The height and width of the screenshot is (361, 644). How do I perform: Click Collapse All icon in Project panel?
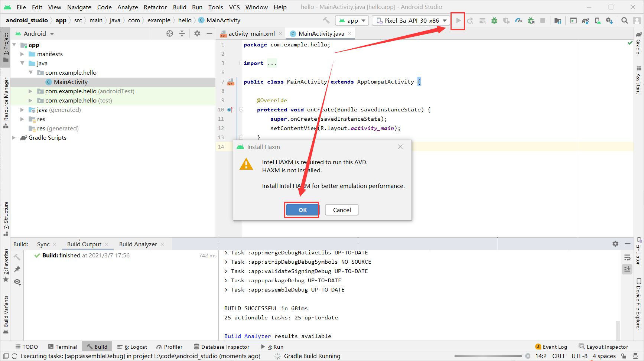182,33
